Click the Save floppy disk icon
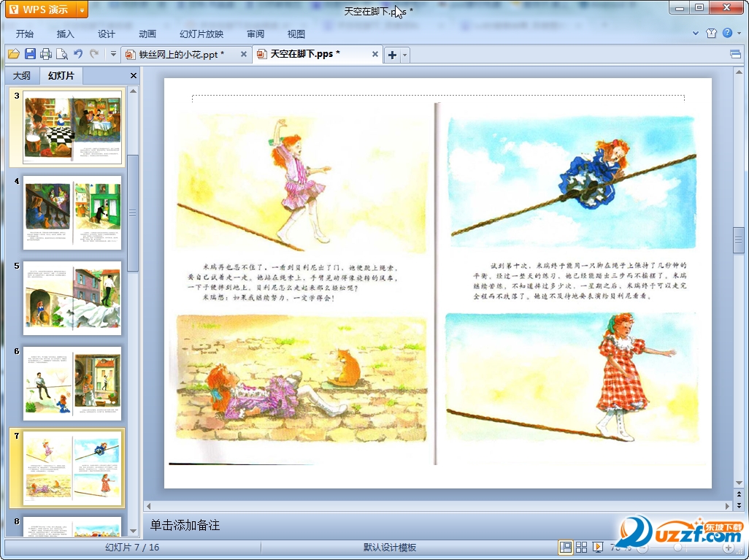 click(30, 54)
